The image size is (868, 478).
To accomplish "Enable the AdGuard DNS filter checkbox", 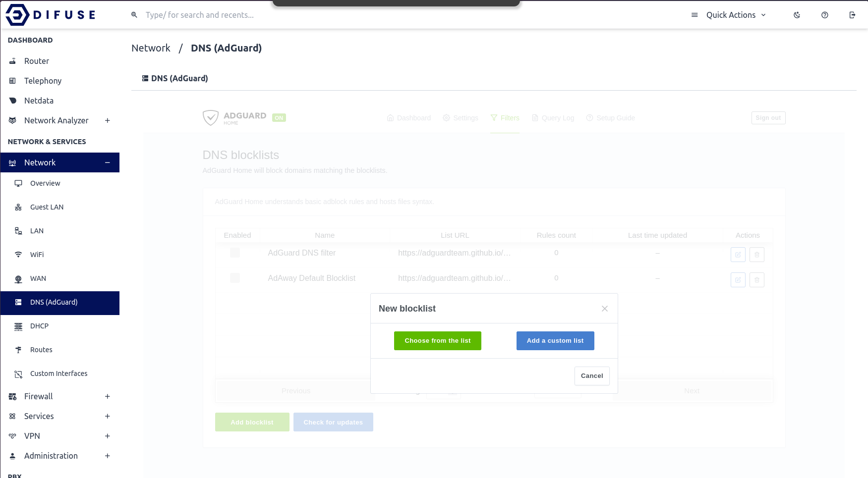I will click(x=235, y=253).
